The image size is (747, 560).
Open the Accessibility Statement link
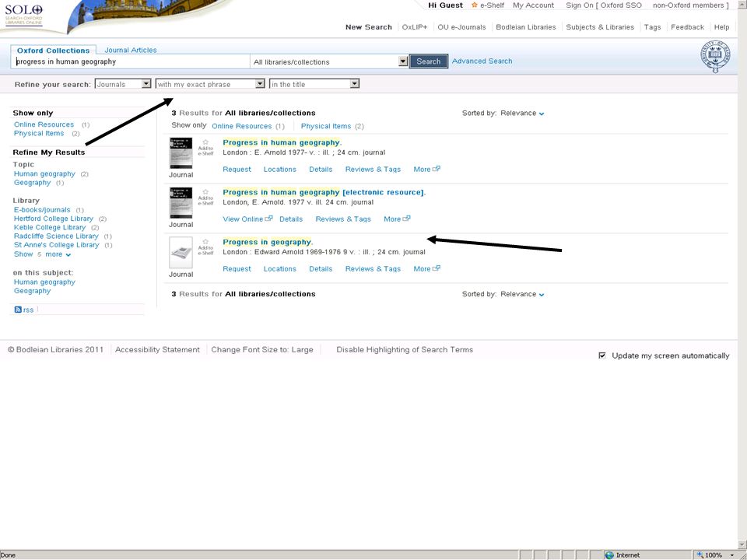tap(157, 349)
